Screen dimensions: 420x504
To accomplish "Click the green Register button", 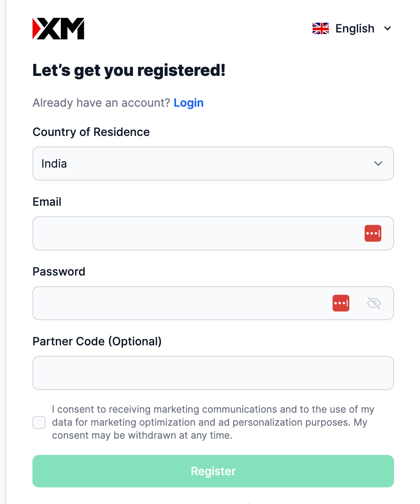I will coord(213,471).
